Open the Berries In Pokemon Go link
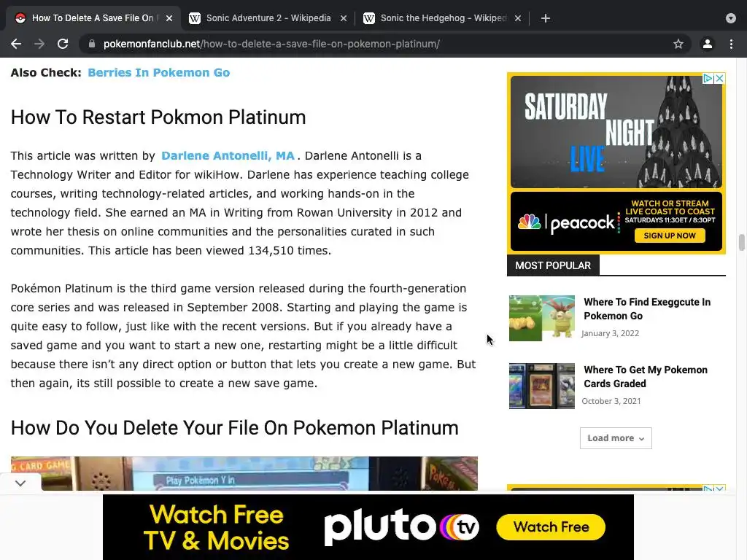 [x=158, y=72]
